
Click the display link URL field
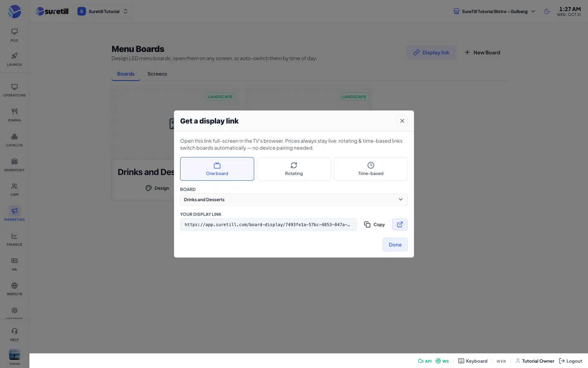268,224
